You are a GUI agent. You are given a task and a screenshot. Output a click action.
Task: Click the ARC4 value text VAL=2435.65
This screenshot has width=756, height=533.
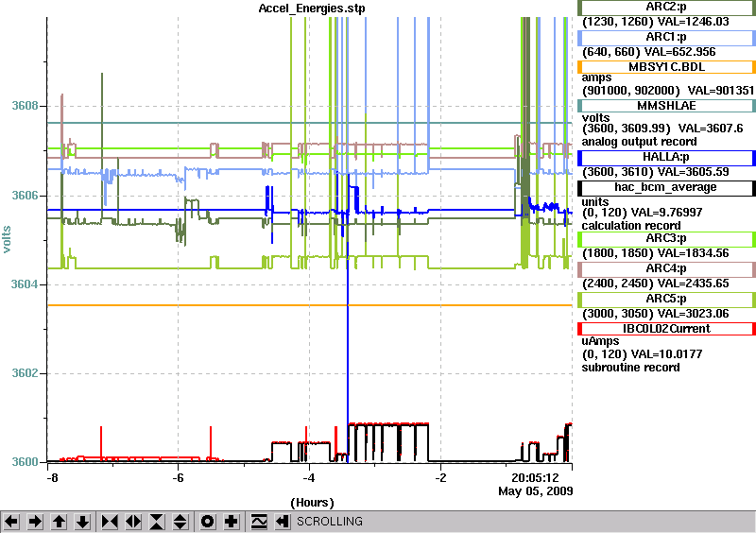[x=694, y=284]
